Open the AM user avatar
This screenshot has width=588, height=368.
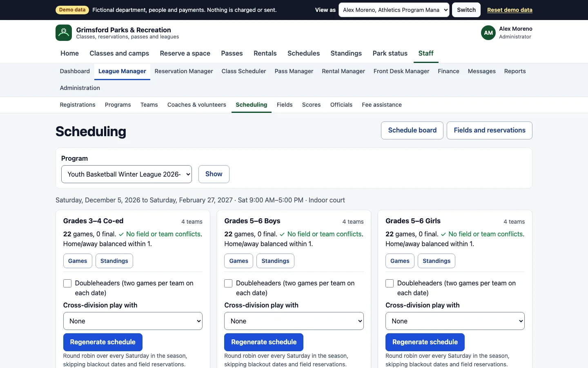(488, 33)
